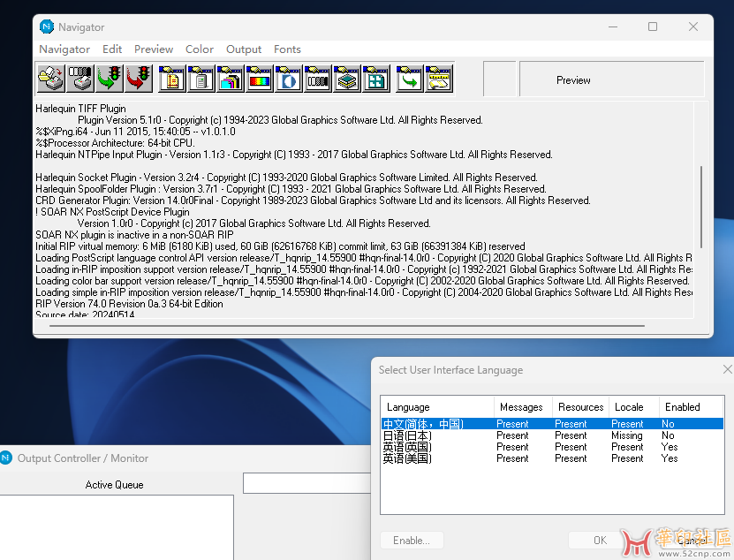Viewport: 734px width, 560px height.
Task: Click the Print File printer icon
Action: (x=50, y=79)
